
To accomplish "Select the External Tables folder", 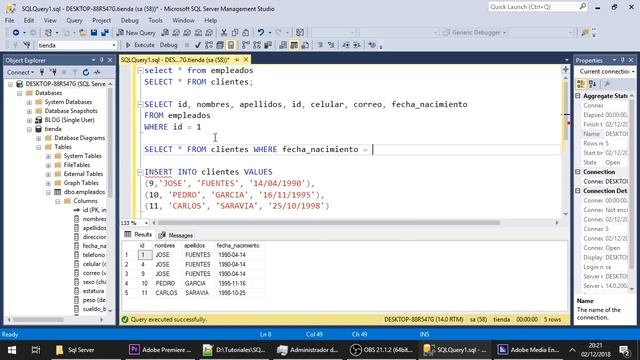I will [x=83, y=174].
